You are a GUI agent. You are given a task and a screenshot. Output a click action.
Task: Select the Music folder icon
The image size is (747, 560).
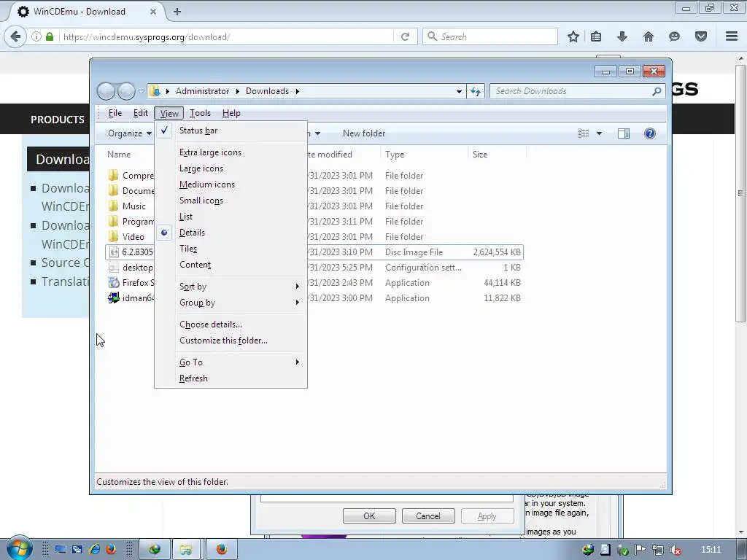pos(113,206)
